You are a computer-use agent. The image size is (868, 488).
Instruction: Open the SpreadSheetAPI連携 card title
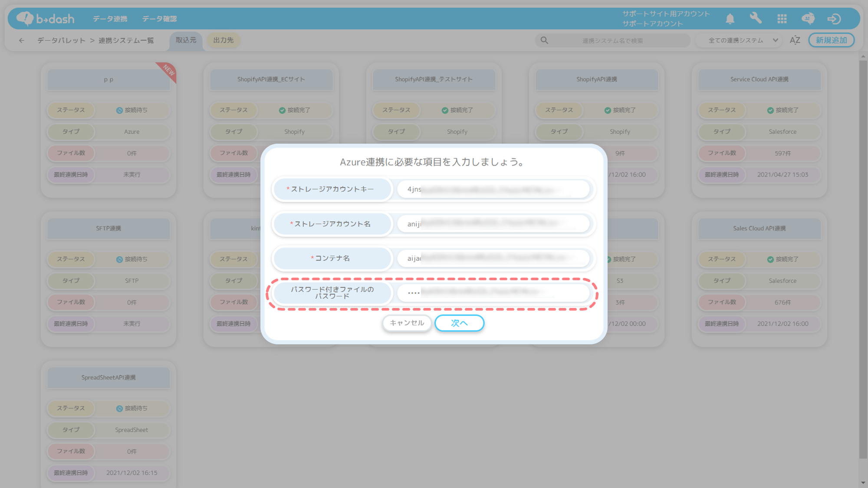[108, 378]
